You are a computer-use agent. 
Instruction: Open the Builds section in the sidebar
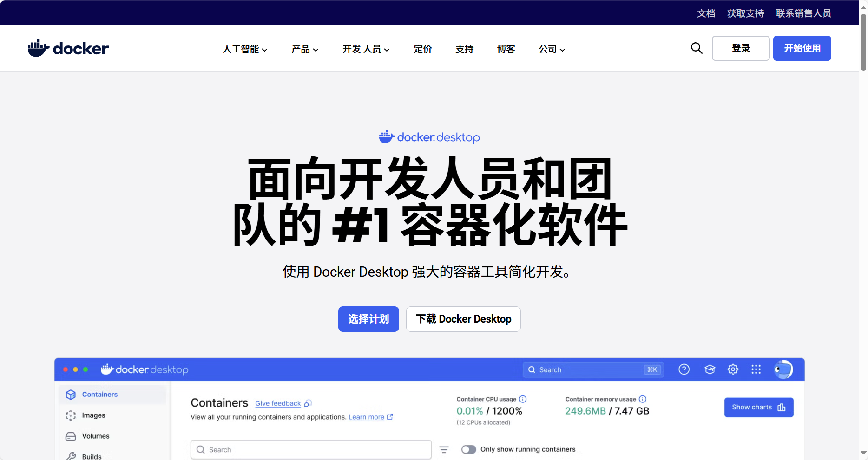coord(92,455)
